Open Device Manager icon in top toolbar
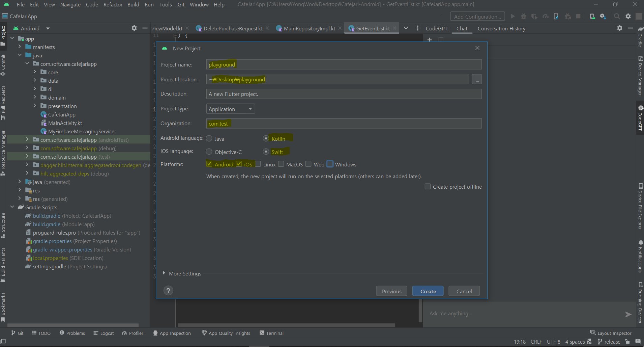This screenshot has width=644, height=347. 592,16
